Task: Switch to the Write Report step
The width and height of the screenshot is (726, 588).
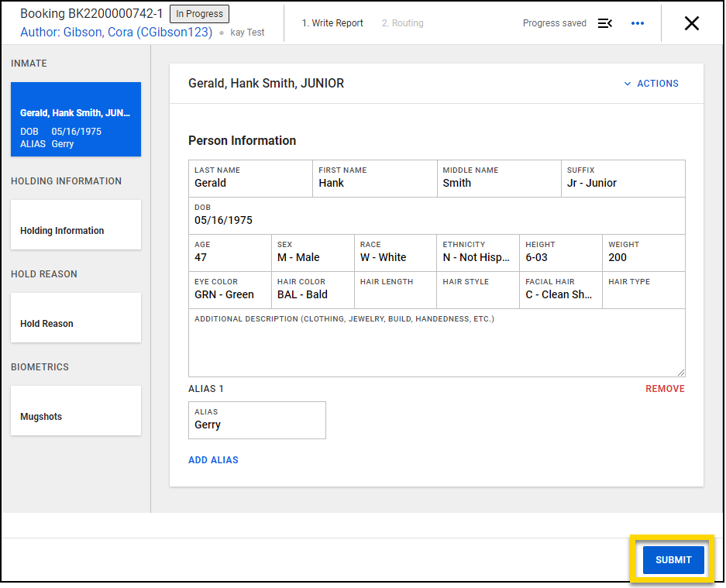Action: [x=332, y=23]
